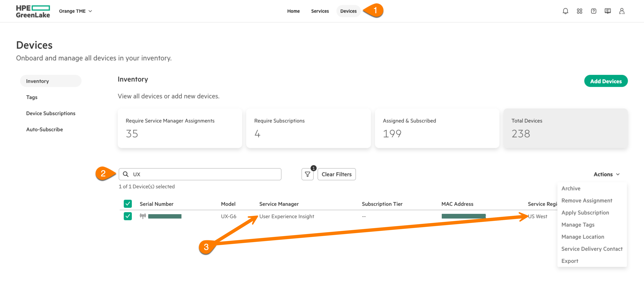Choose Manage Location from Actions menu

click(x=582, y=237)
